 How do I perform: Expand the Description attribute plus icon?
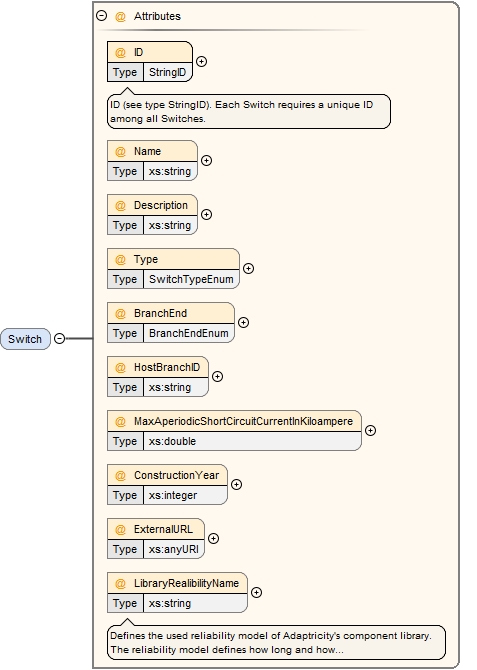(x=206, y=215)
